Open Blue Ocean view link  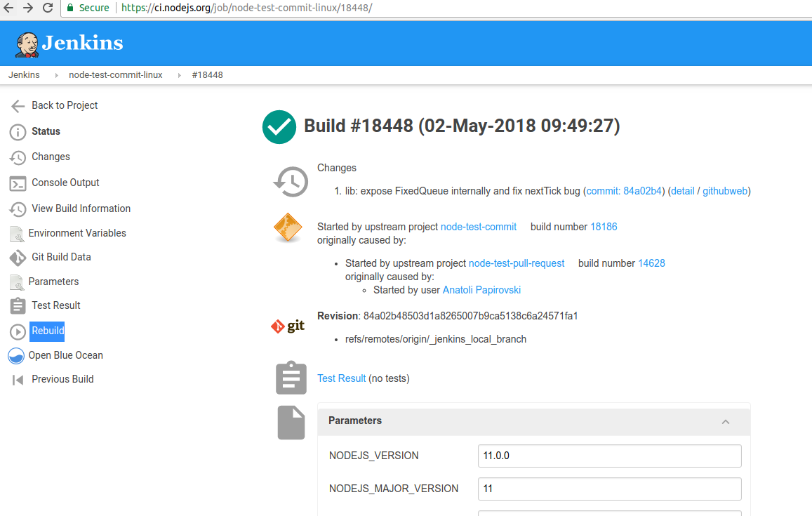click(66, 355)
